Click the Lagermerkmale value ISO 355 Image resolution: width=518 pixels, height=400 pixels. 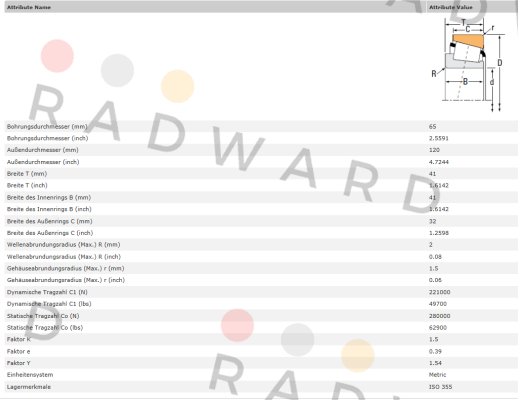(440, 387)
